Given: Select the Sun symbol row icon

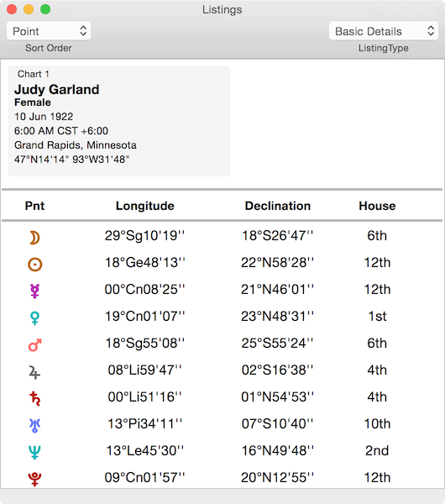Looking at the screenshot, I should point(34,265).
